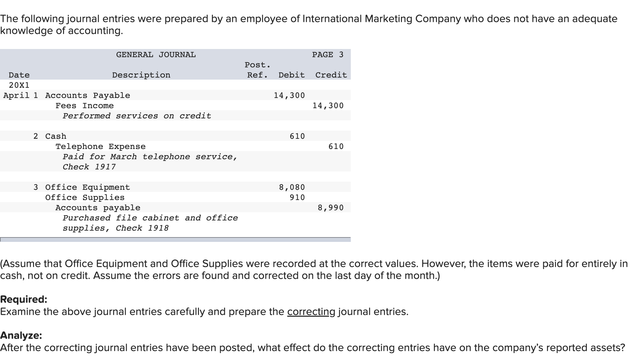The width and height of the screenshot is (641, 364).
Task: Select the Office Equipment entry line
Action: [175, 187]
